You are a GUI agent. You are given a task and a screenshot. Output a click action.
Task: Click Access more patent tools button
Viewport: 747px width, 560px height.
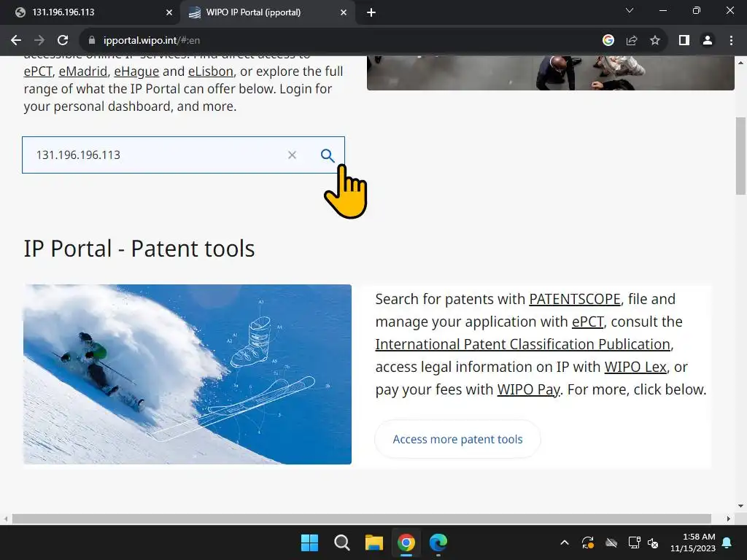tap(458, 439)
